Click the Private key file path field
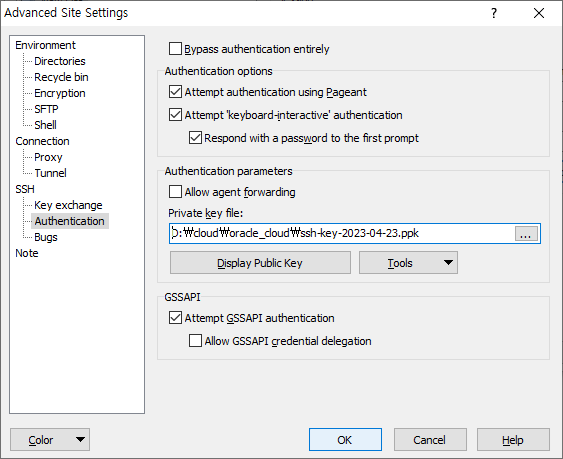The image size is (563, 459). (342, 233)
